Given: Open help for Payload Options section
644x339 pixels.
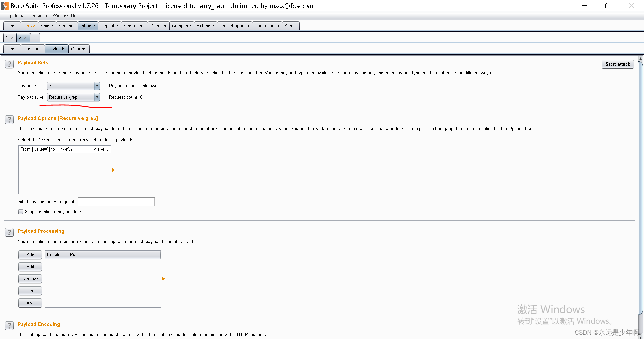Looking at the screenshot, I should tap(9, 120).
